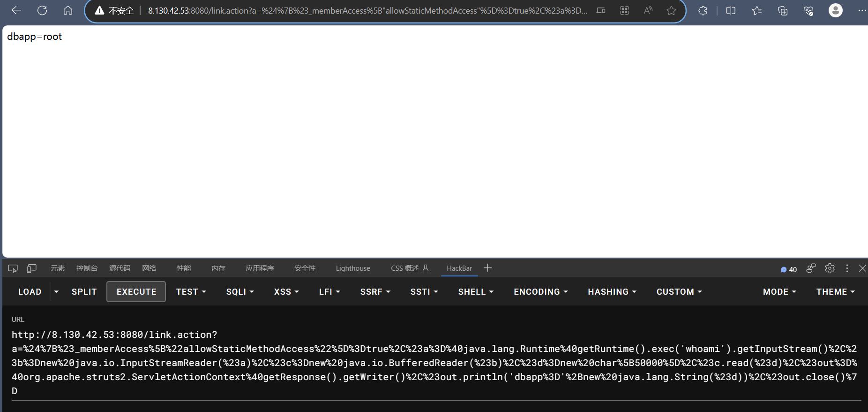
Task: Open the SSRF dropdown menu
Action: pos(375,292)
